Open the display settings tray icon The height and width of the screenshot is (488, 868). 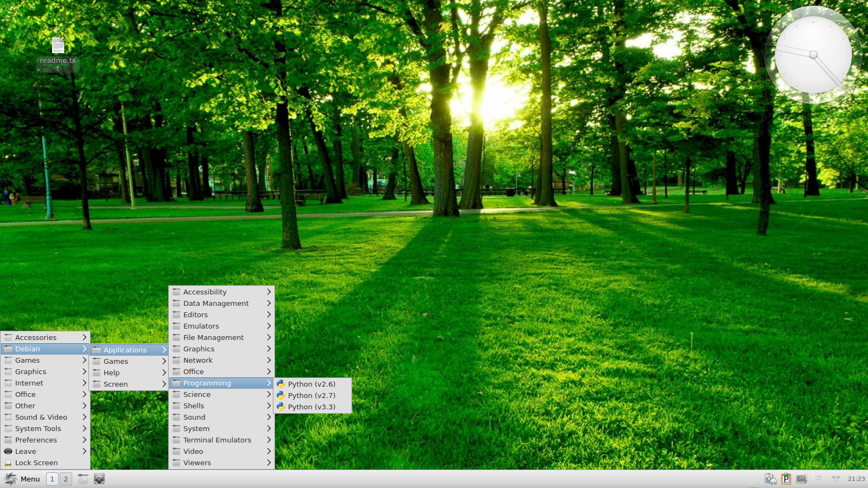pyautogui.click(x=801, y=479)
